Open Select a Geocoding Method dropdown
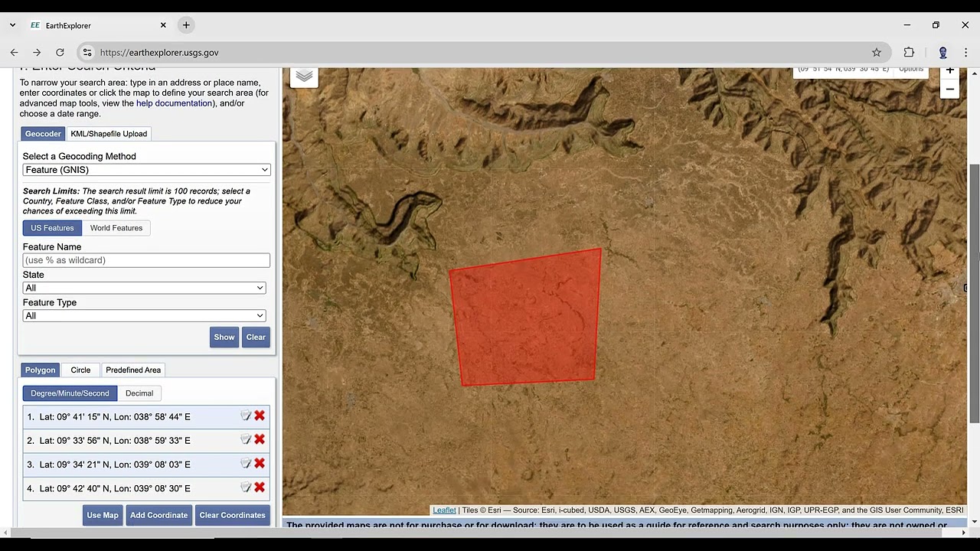The width and height of the screenshot is (980, 551). (x=146, y=170)
